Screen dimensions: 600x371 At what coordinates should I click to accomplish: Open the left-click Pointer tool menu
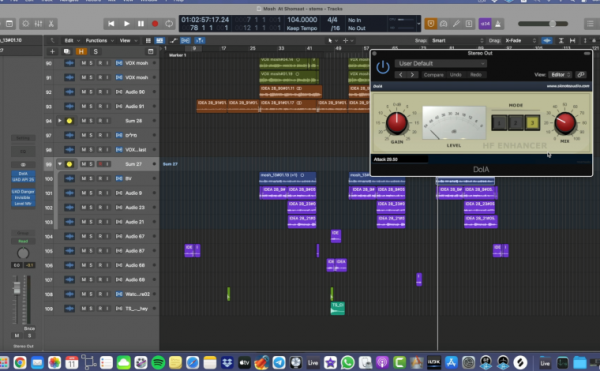[x=332, y=41]
